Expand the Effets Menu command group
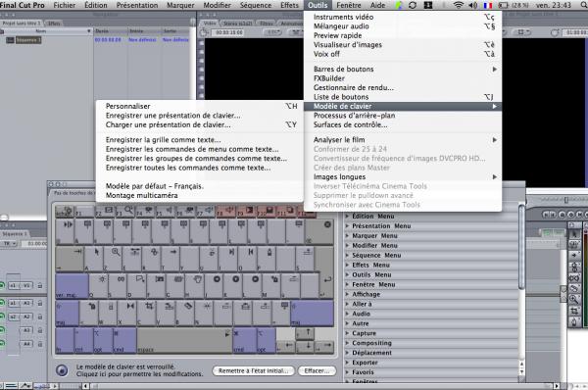The height and width of the screenshot is (390, 588). pyautogui.click(x=347, y=266)
